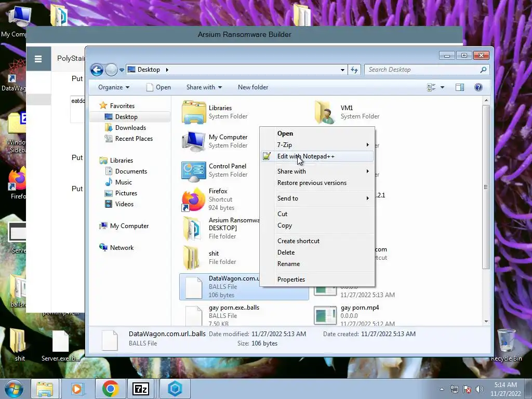Expand Share with in context menu
532x399 pixels.
[x=318, y=171]
